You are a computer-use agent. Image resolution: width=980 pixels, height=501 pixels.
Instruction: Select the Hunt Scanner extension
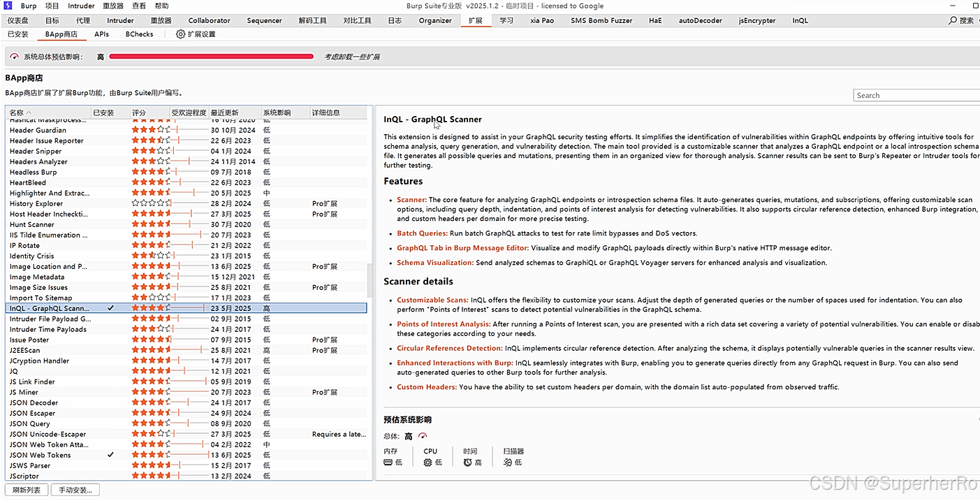point(186,224)
